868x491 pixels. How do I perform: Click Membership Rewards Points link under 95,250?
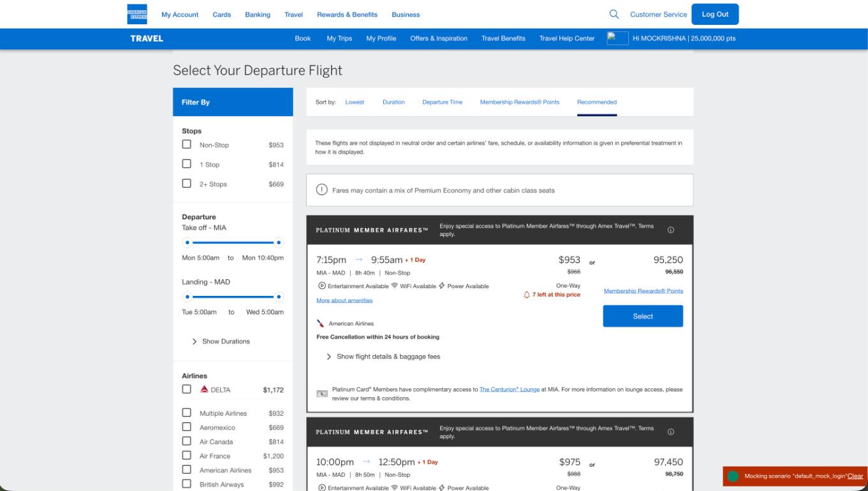[x=644, y=291]
